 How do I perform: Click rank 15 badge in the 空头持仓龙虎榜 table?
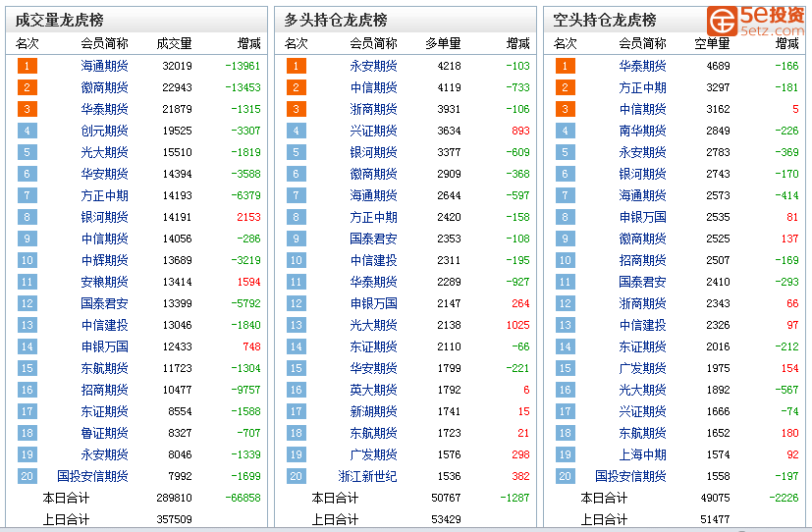(565, 368)
